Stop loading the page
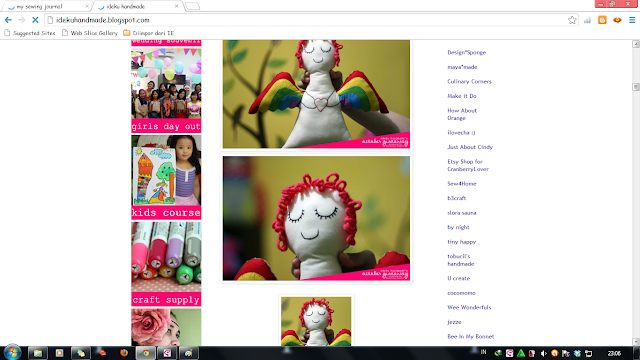This screenshot has width=640, height=360. click(x=35, y=20)
